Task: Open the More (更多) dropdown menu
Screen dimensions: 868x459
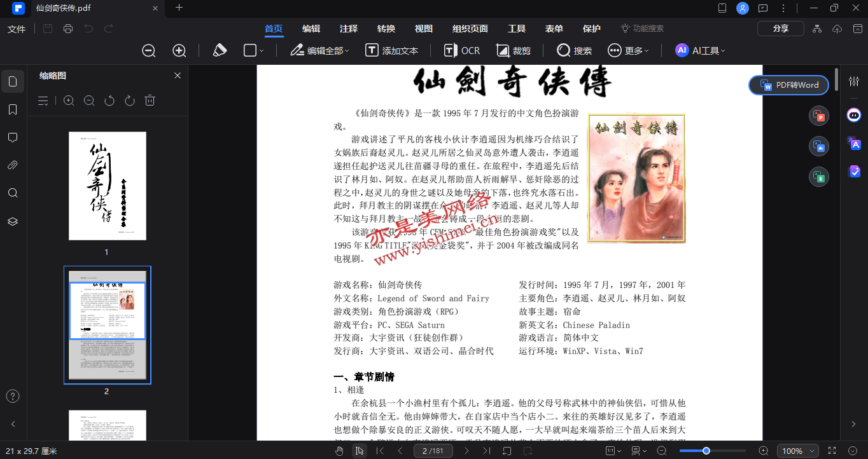Action: coord(628,50)
